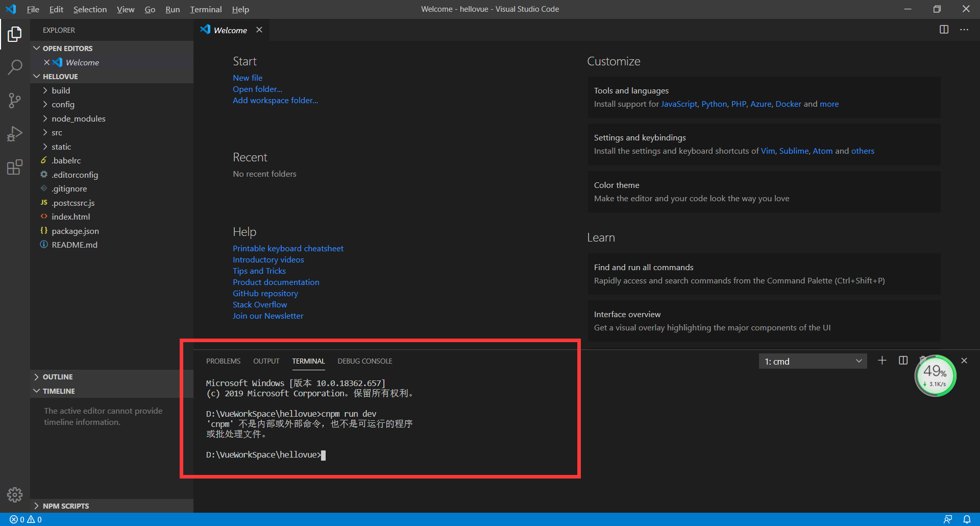980x526 pixels.
Task: Close the terminal panel
Action: coord(964,361)
